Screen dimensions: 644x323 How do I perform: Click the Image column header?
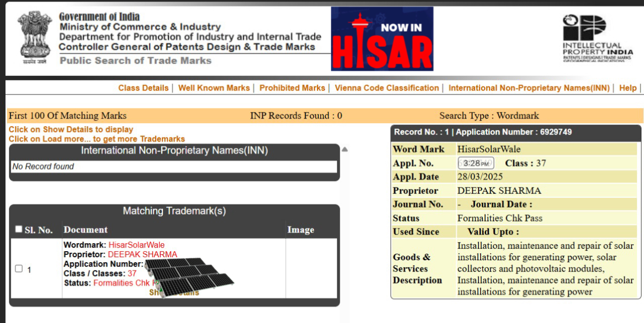coord(301,230)
